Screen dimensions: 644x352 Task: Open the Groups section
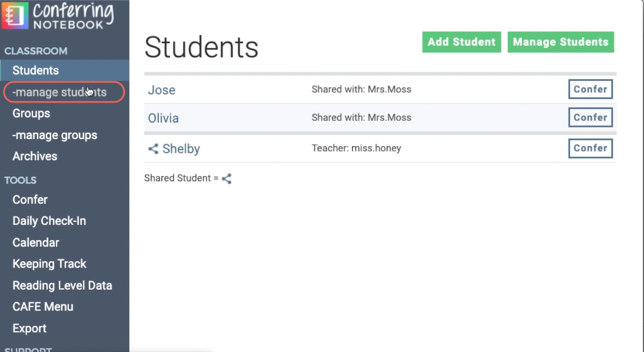coord(31,113)
